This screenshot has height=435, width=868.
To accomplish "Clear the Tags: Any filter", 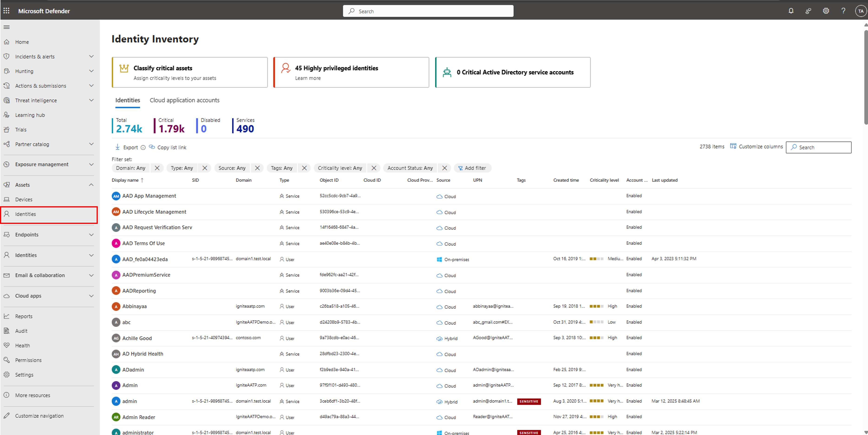I will [x=304, y=168].
